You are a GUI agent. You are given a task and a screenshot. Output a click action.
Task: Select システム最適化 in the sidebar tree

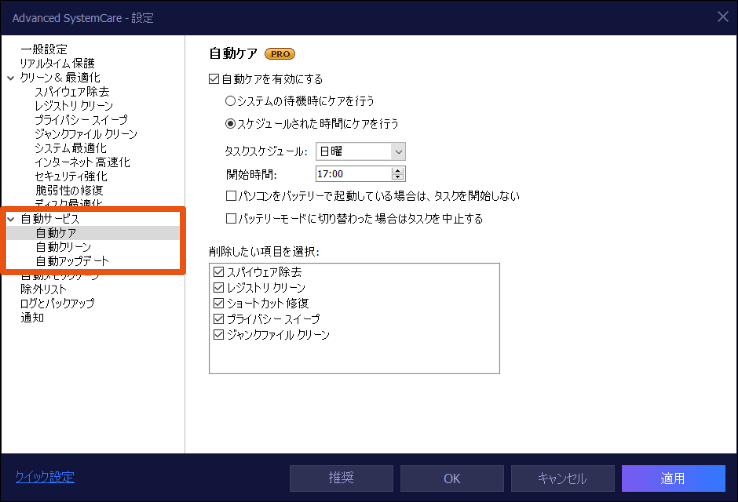click(71, 148)
